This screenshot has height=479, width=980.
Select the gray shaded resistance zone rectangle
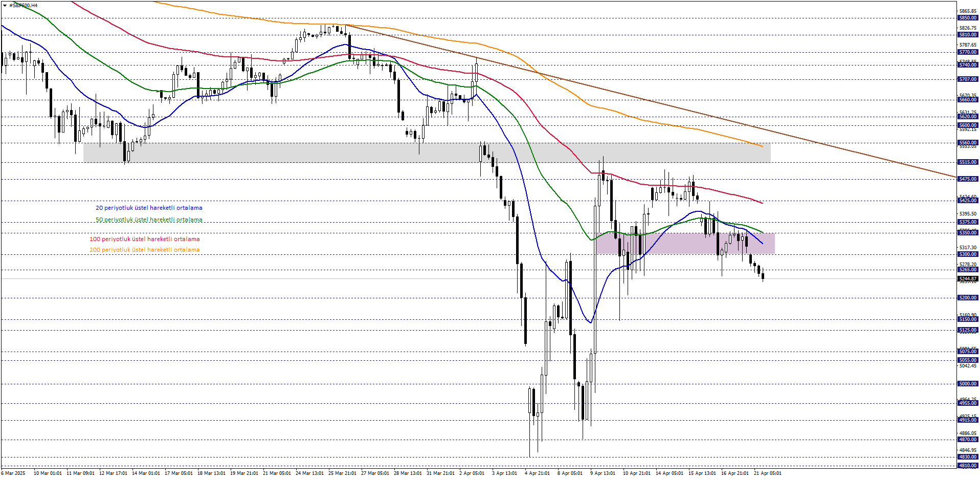click(x=427, y=153)
